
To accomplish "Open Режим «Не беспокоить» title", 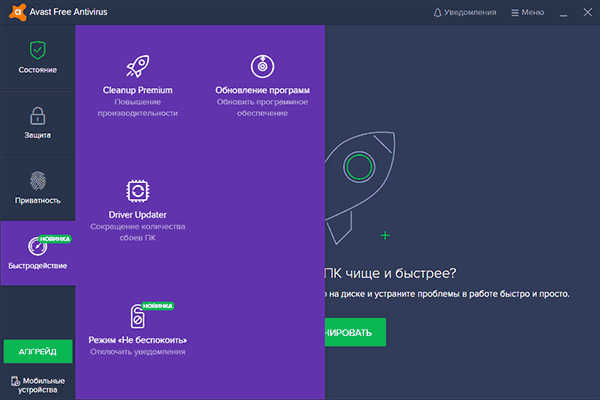I will point(138,340).
